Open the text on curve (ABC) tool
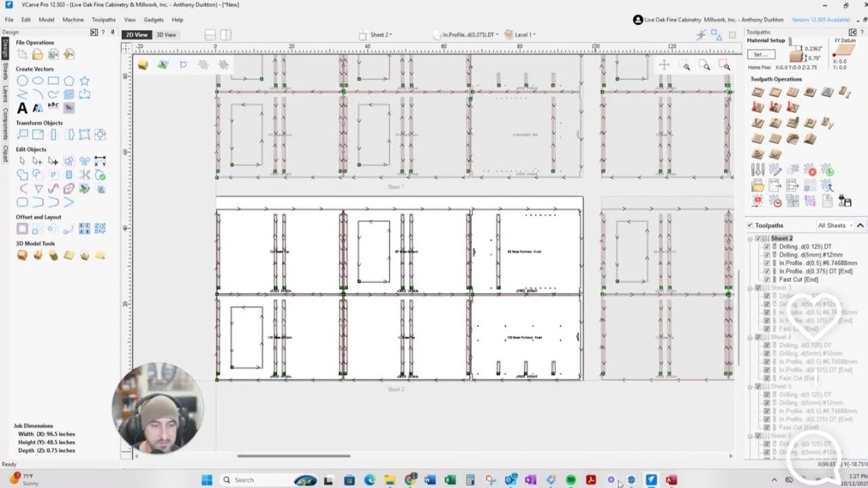Screen dimensions: 868x488 54,107
